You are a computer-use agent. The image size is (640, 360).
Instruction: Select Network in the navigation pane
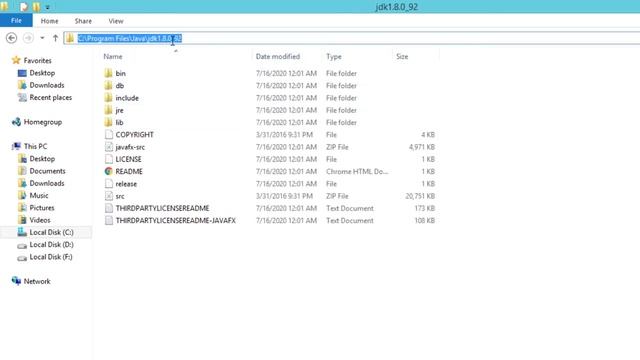[x=37, y=281]
